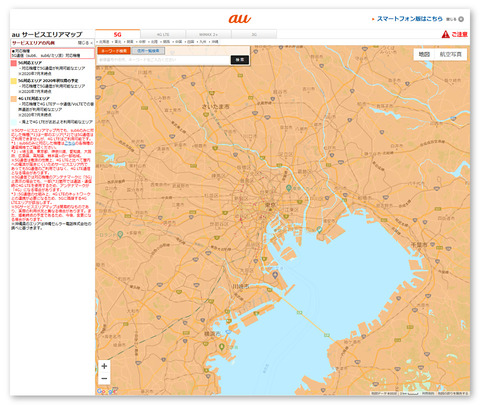
Task: Open the WiMAX 2+ tab
Action: click(x=208, y=34)
